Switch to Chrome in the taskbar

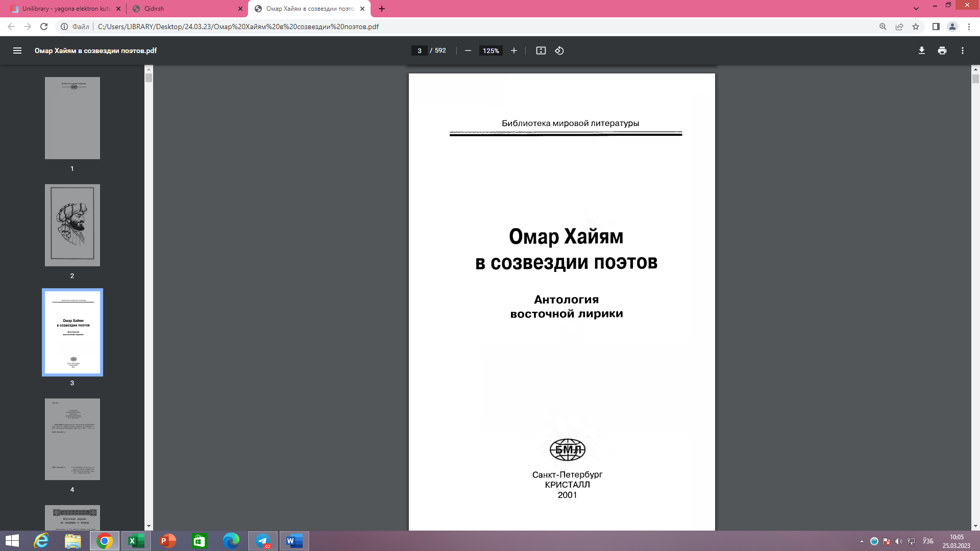(105, 541)
